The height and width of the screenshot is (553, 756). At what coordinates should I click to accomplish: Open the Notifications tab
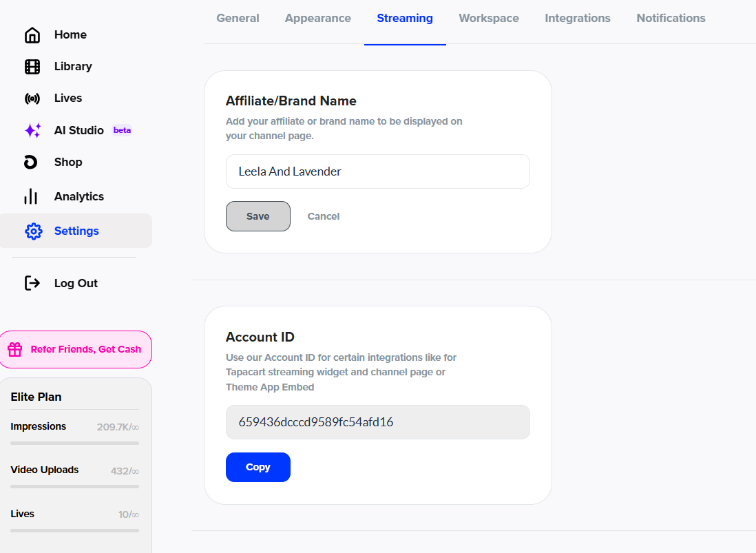point(670,19)
